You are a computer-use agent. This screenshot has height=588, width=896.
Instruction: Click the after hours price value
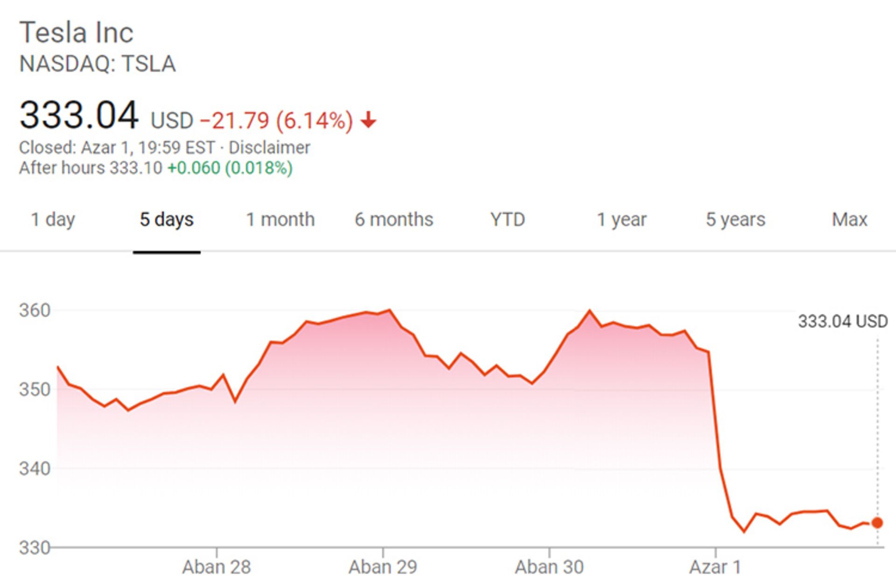pyautogui.click(x=135, y=168)
